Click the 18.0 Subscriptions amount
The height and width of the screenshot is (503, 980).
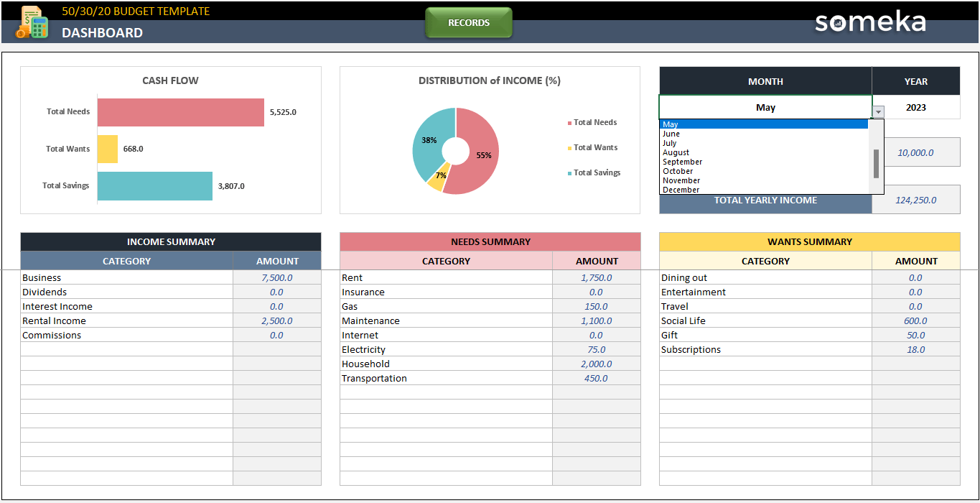(916, 349)
